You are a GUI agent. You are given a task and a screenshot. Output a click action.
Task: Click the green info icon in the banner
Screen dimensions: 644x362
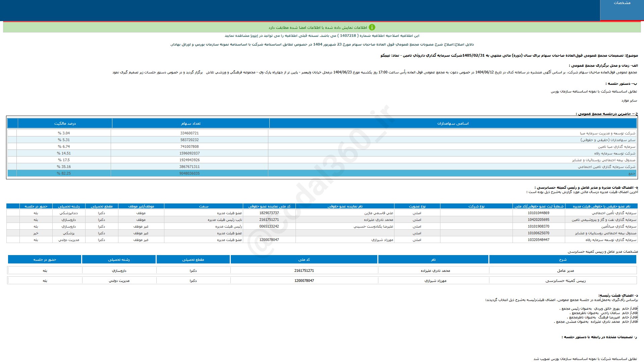pos(372,27)
